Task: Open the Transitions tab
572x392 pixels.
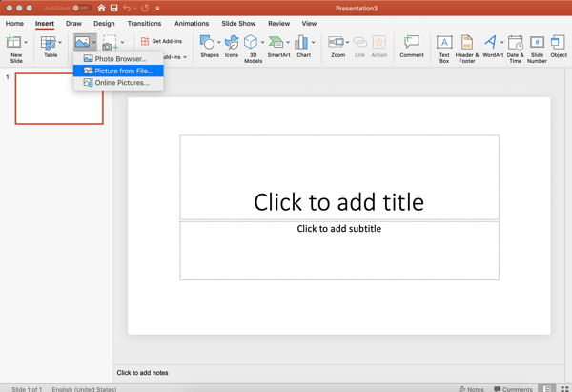Action: 144,23
